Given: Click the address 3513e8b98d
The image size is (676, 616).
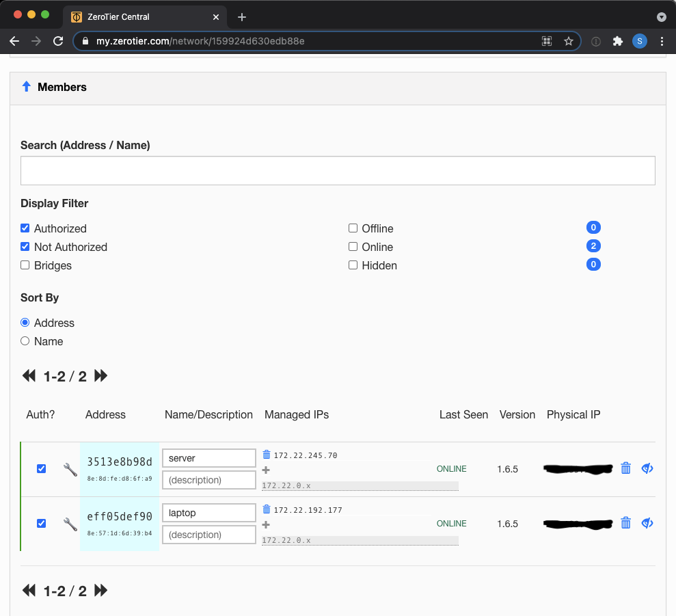Looking at the screenshot, I should click(x=120, y=461).
